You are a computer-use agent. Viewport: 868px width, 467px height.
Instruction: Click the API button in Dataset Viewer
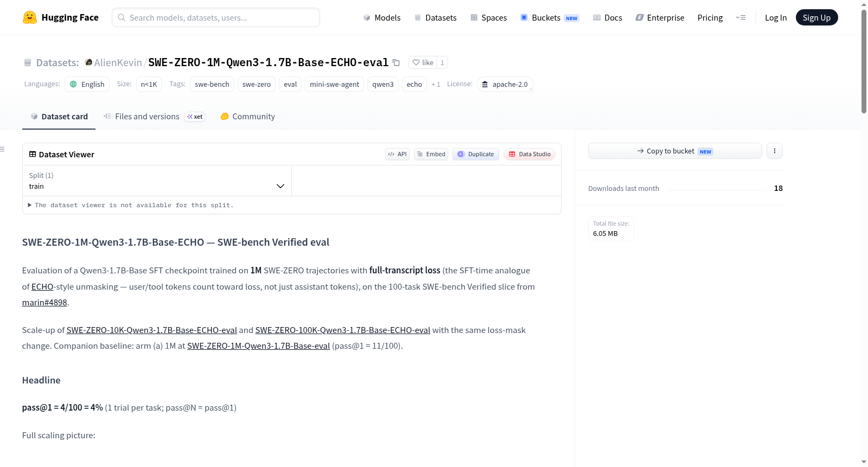click(x=397, y=154)
